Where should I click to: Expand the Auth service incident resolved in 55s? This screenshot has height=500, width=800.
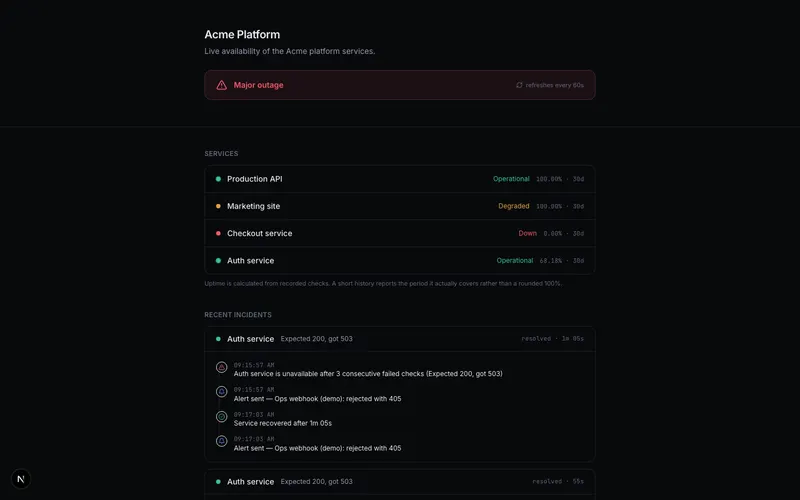pos(399,482)
